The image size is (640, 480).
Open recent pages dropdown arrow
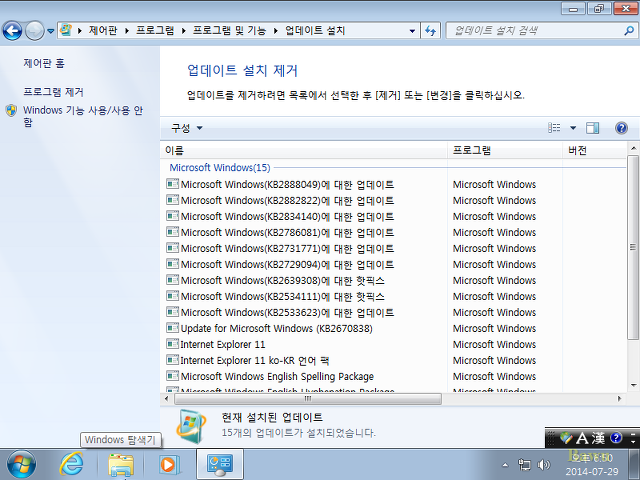click(x=51, y=31)
